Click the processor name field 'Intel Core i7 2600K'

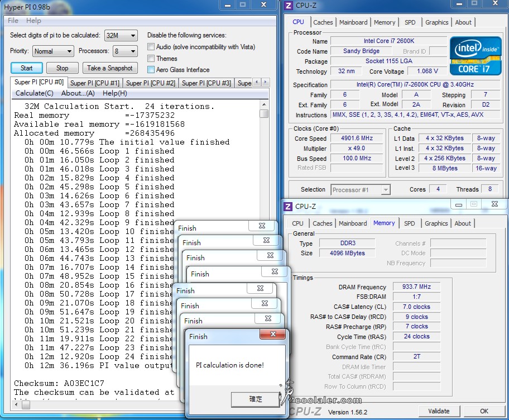388,41
